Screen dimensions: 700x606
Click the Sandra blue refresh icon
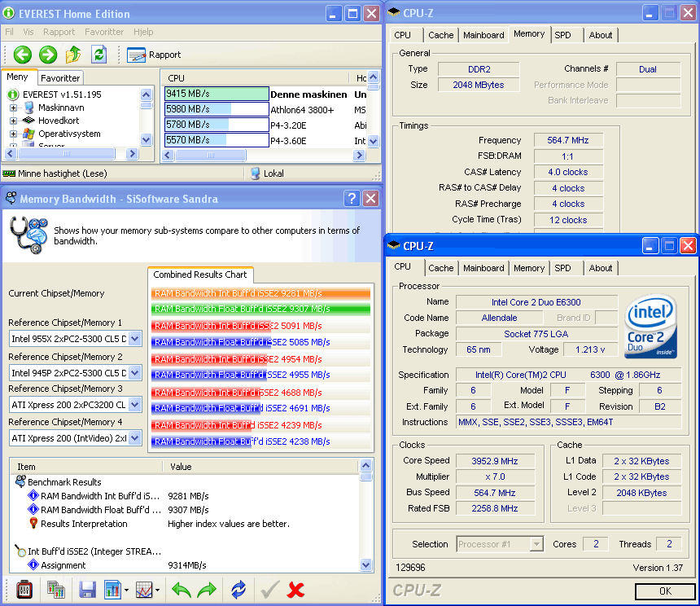coord(238,590)
